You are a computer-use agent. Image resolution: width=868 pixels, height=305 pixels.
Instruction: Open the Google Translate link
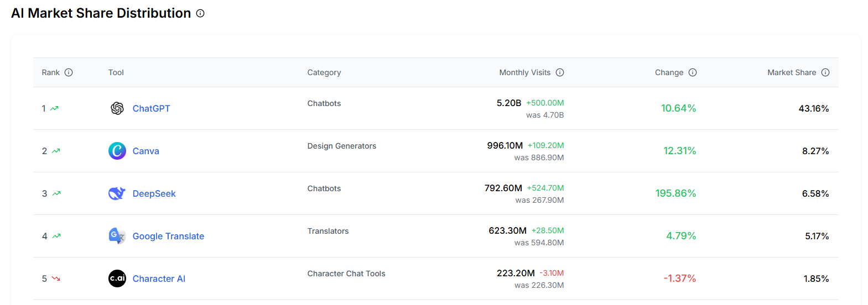(x=168, y=236)
